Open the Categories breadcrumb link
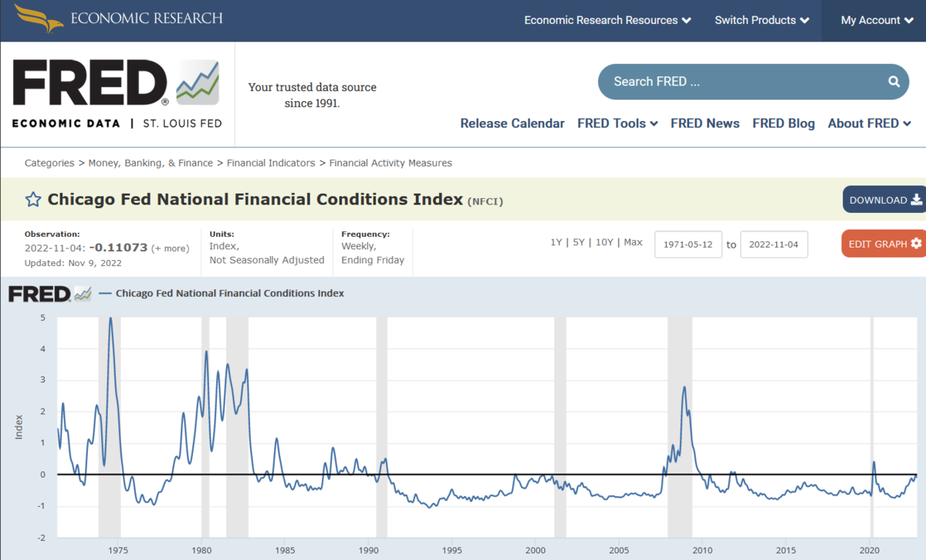The width and height of the screenshot is (926, 560). tap(49, 163)
